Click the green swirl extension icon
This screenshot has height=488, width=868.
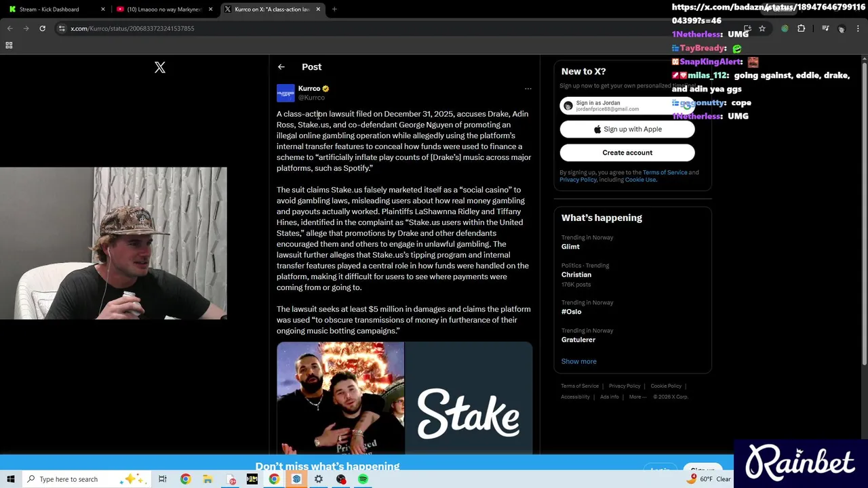785,28
